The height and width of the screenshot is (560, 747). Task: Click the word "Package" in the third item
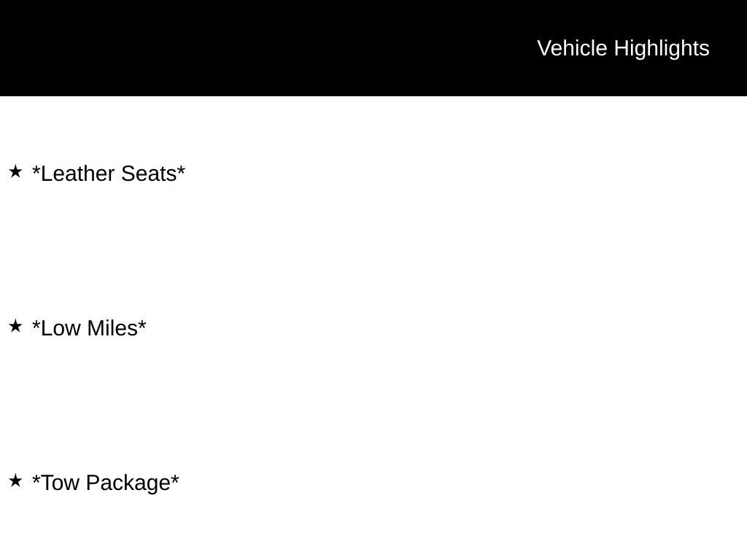tap(128, 484)
